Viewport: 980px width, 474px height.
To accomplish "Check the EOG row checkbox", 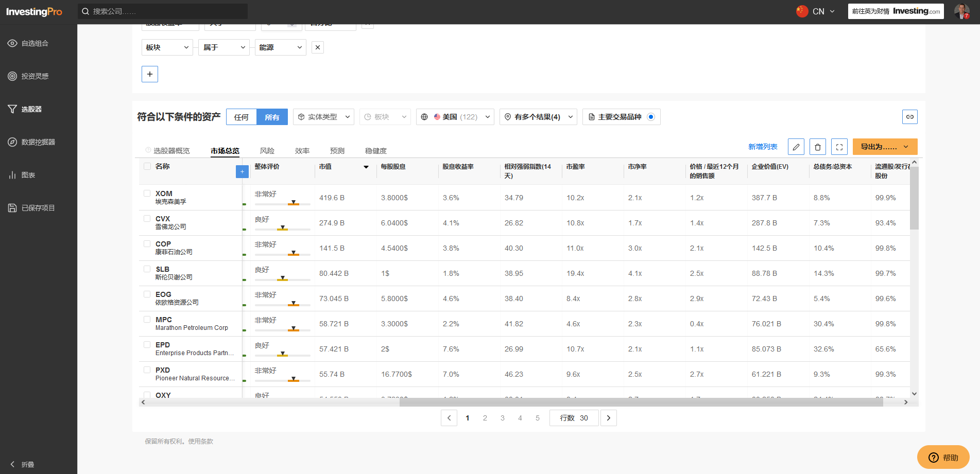I will tap(147, 294).
